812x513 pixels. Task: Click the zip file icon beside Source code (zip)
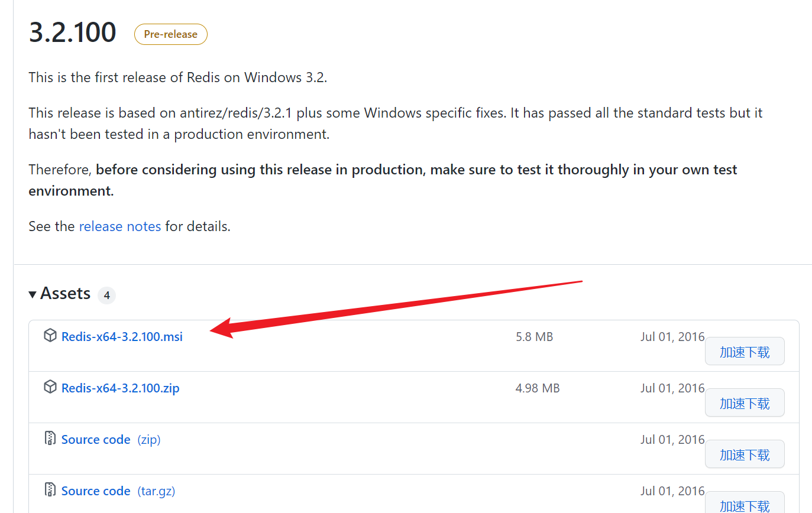coord(50,439)
